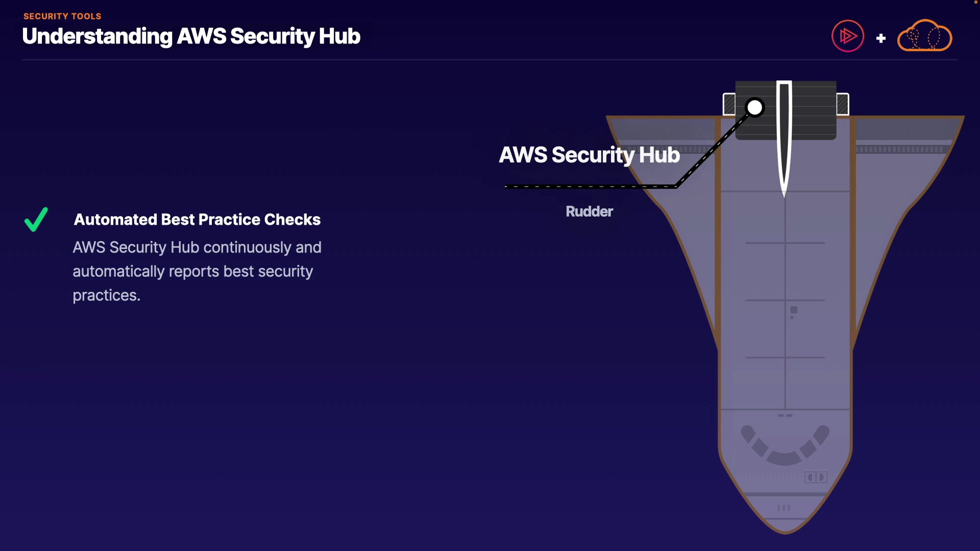Click the small twin half-circle box on the ship
This screenshot has height=551, width=980.
(x=816, y=477)
